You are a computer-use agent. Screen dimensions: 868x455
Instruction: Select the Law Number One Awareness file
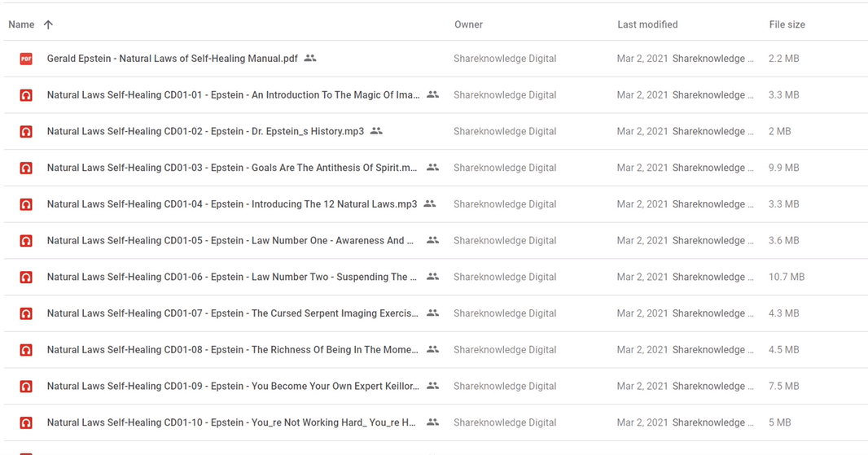[230, 241]
